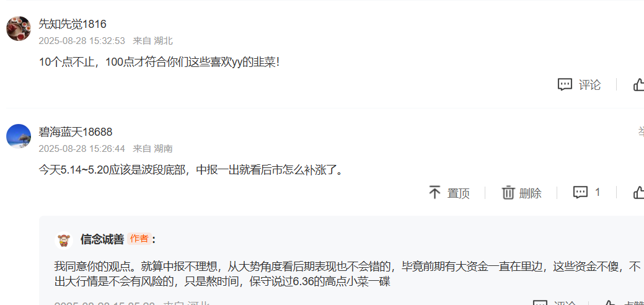
Task: Open 碧海蓝天18688's beach avatar
Action: pos(19,136)
